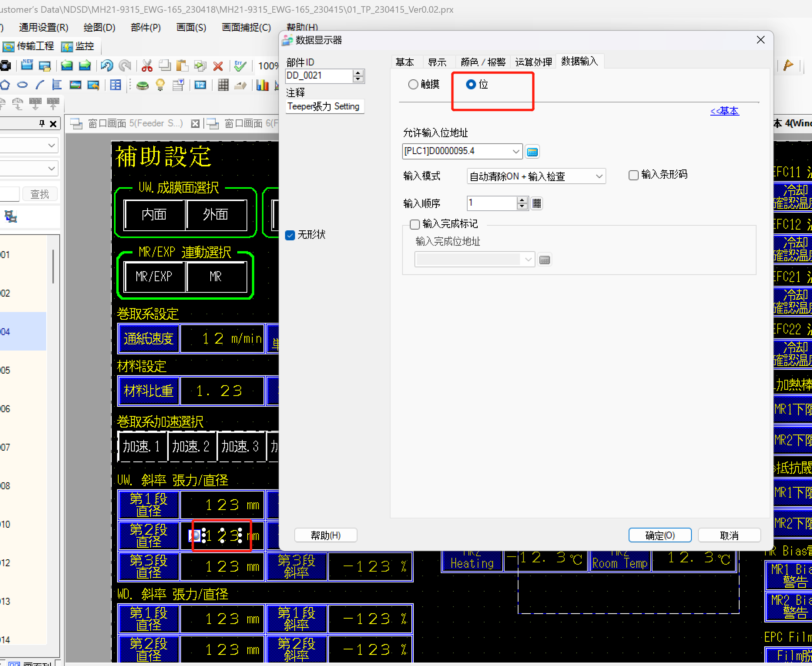Select the yellow lamp part icon
Image resolution: width=812 pixels, height=666 pixels.
[x=160, y=85]
